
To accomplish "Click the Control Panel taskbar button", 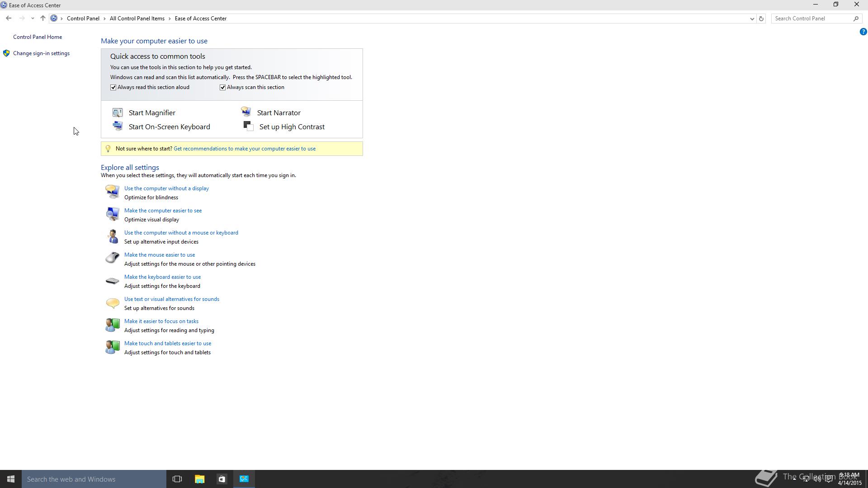I will 244,479.
